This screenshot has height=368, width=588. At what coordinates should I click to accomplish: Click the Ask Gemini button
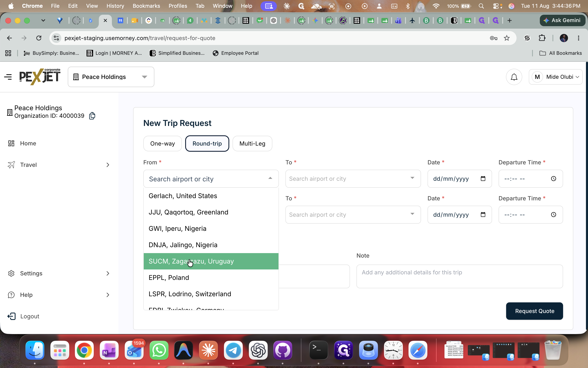pos(562,20)
